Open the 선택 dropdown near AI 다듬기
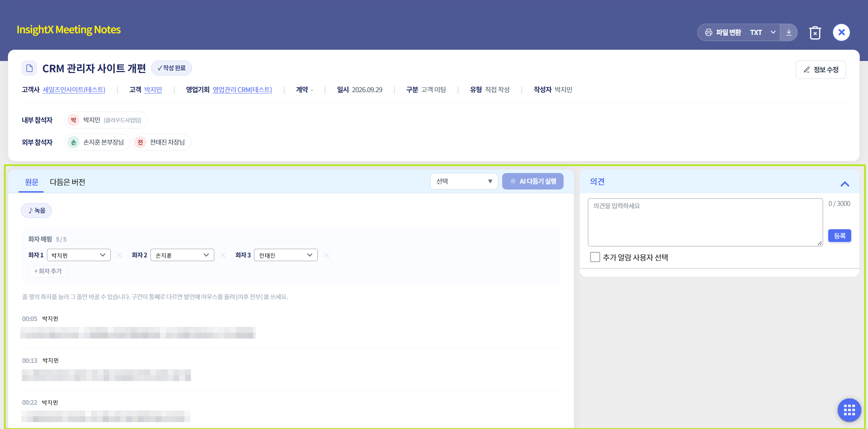868x429 pixels. 464,181
